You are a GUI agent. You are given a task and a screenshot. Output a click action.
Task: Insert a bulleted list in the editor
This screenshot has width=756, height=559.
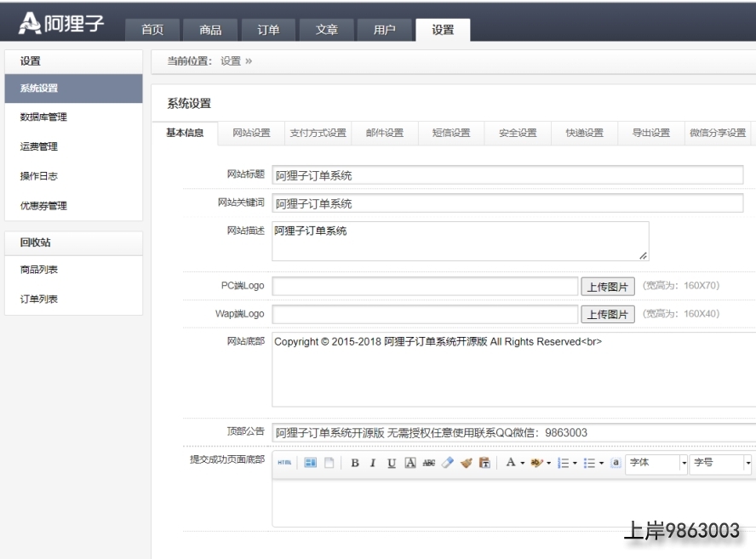pyautogui.click(x=589, y=463)
